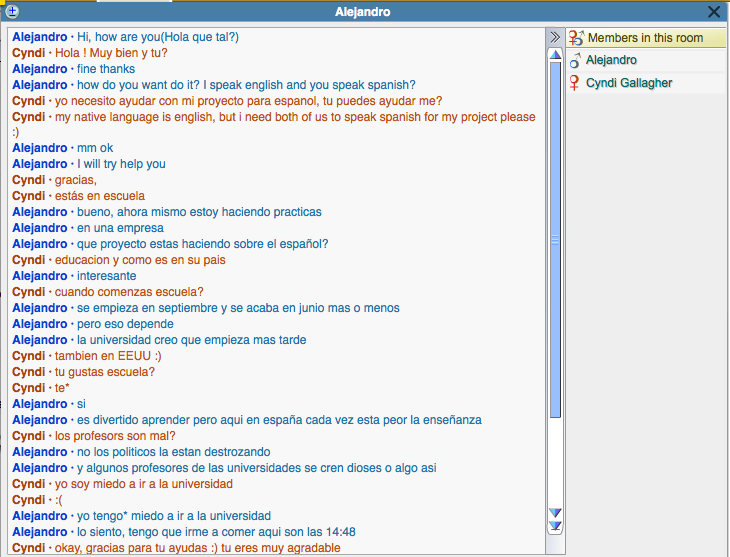Screen dimensions: 730x557
Task: Jump to bottom of chat with last arrow
Action: point(555,526)
